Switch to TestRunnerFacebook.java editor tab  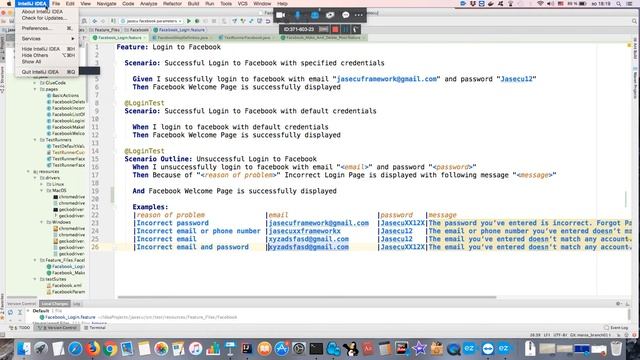point(247,38)
